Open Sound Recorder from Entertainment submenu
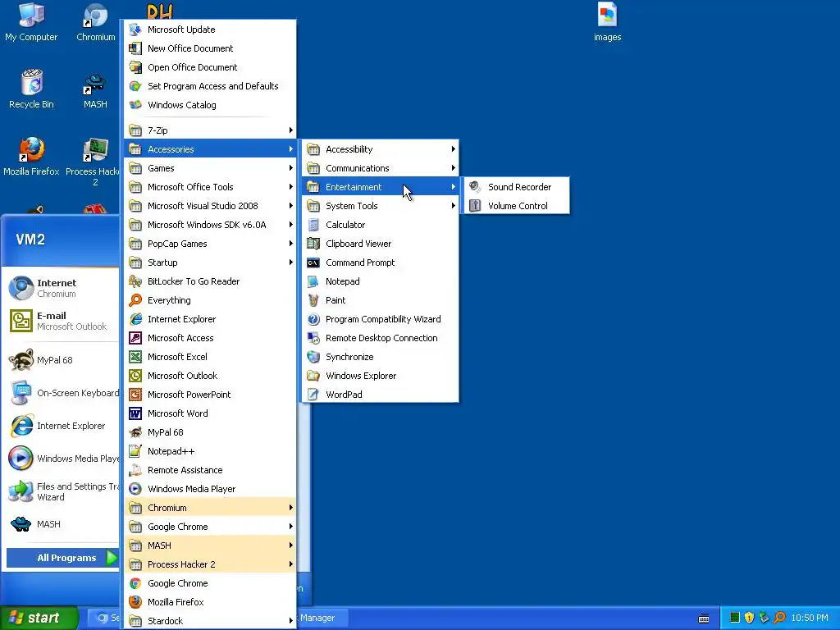The image size is (840, 630). pyautogui.click(x=515, y=187)
